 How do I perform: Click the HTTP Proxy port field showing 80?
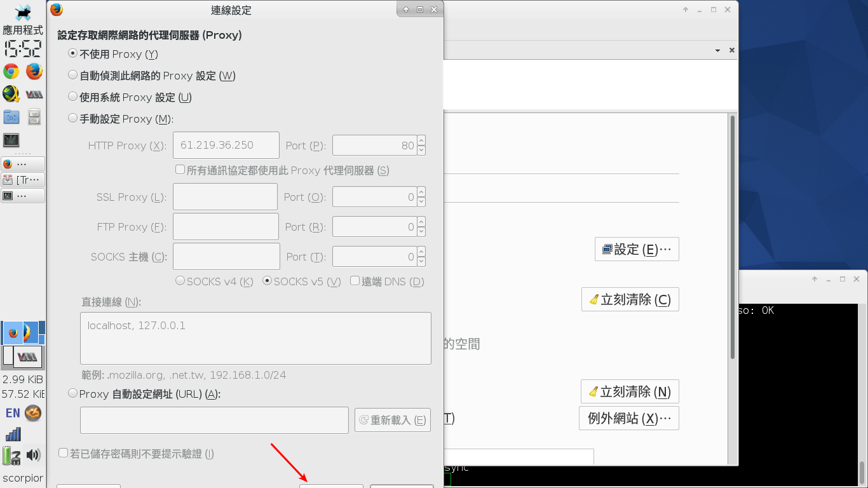click(375, 145)
